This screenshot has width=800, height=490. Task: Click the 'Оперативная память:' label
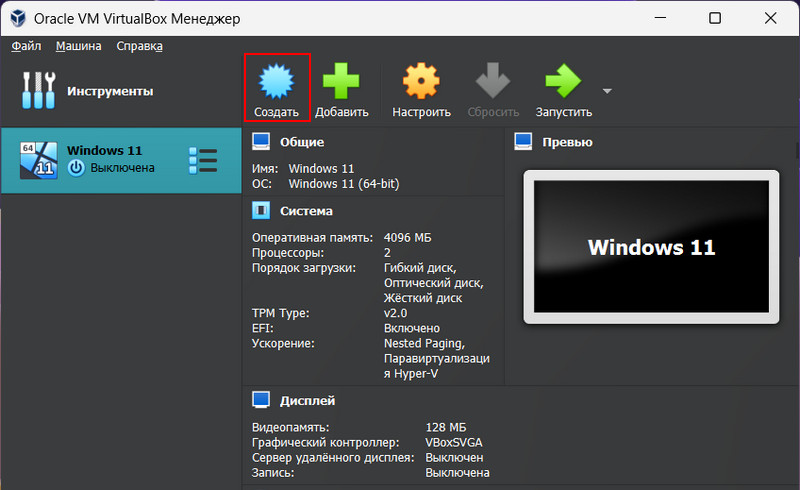[x=312, y=238]
